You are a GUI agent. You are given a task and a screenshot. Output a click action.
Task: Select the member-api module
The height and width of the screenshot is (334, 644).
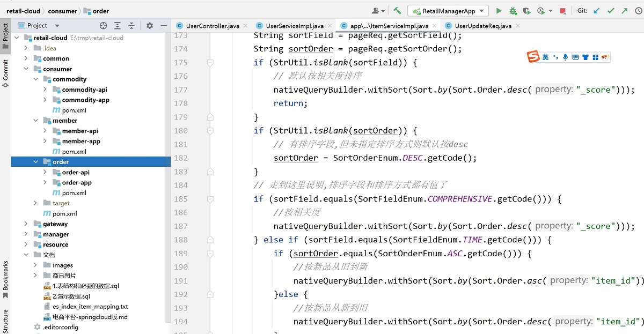coord(80,131)
